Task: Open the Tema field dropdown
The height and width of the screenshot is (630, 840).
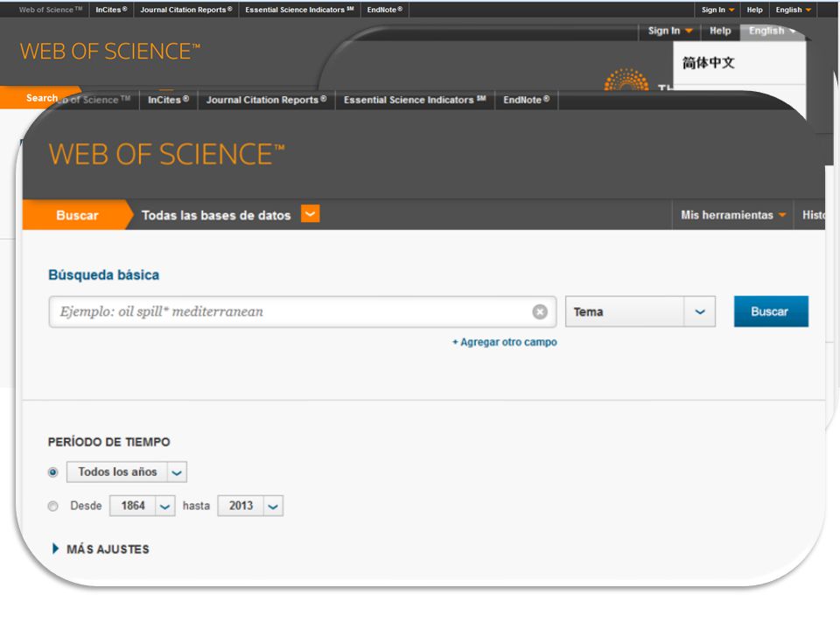Action: [640, 311]
